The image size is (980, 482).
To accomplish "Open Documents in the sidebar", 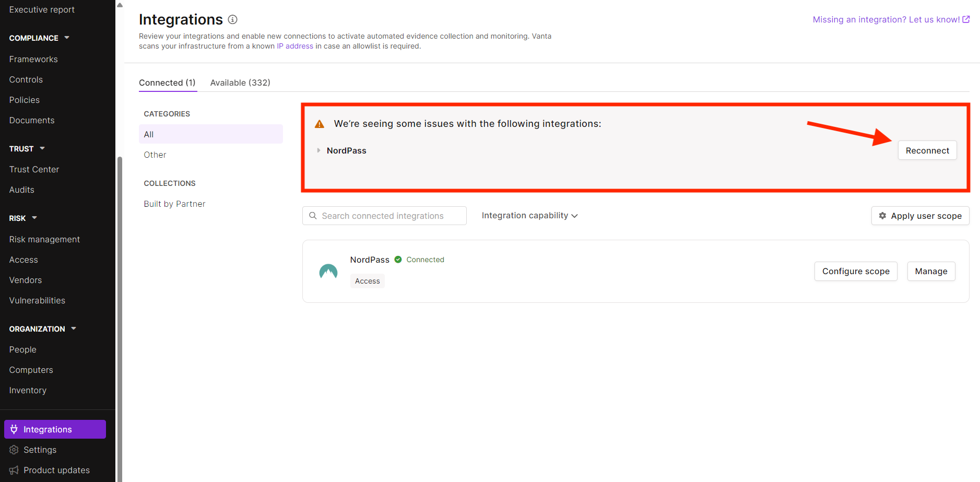I will [x=32, y=120].
